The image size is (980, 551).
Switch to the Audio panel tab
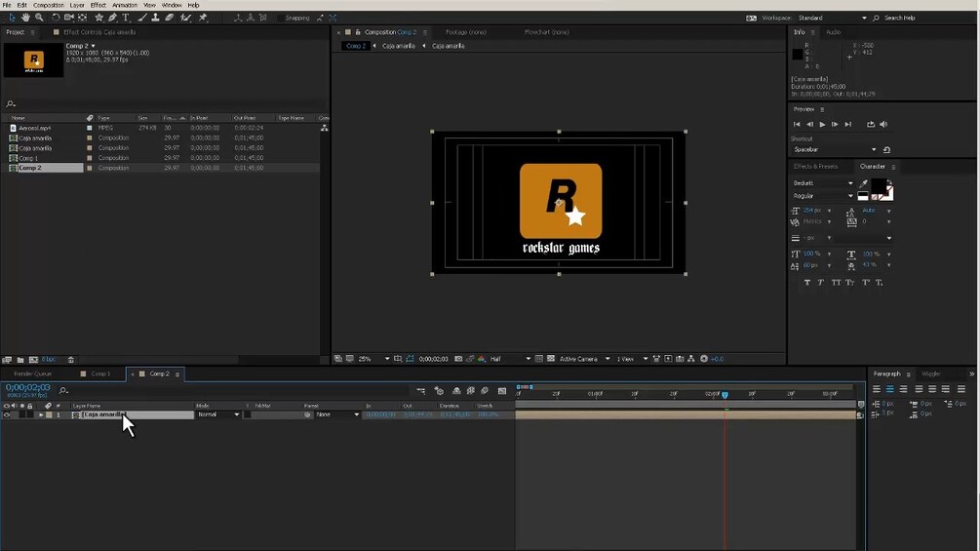[833, 32]
